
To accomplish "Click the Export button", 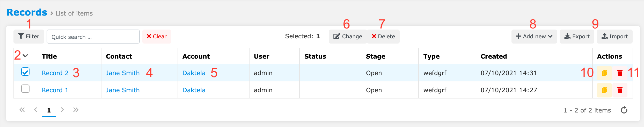I will [577, 37].
